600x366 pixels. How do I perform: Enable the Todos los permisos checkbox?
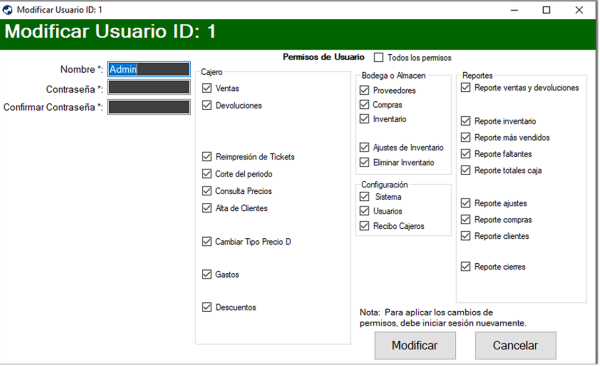378,57
